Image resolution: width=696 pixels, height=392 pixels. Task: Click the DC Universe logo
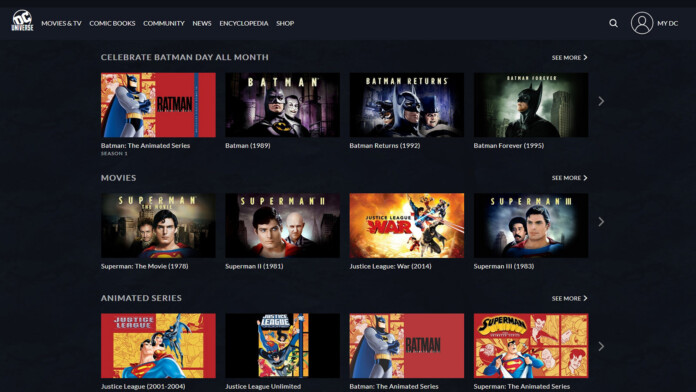click(x=22, y=20)
